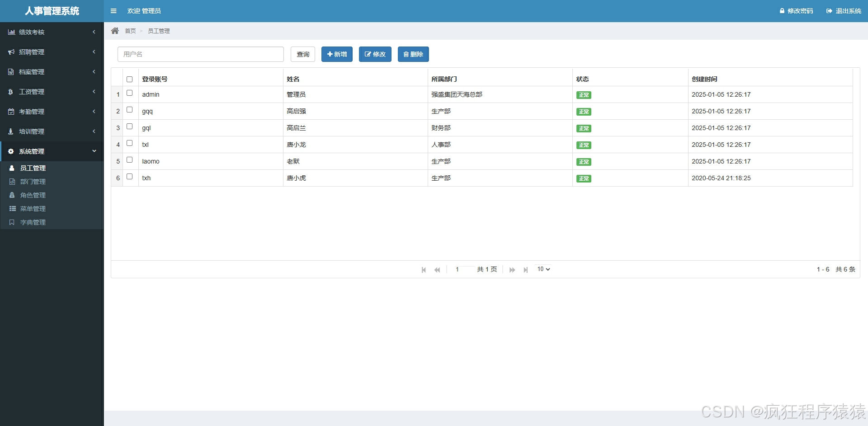
Task: Toggle the hamburger sidebar menu icon
Action: coord(113,11)
